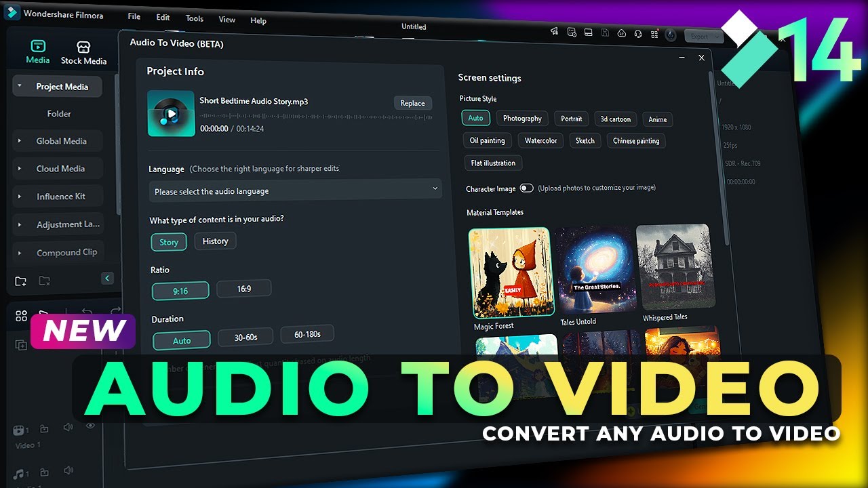Open the Stock Media tab icon

point(83,47)
